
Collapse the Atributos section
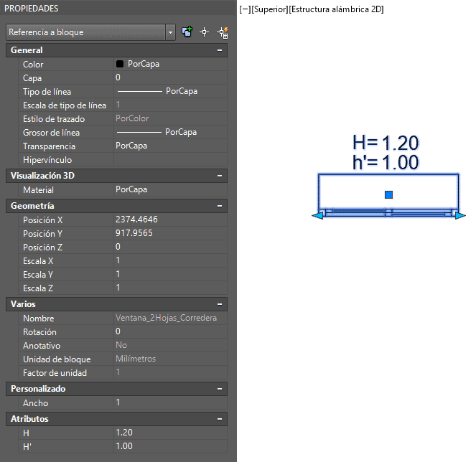[219, 418]
